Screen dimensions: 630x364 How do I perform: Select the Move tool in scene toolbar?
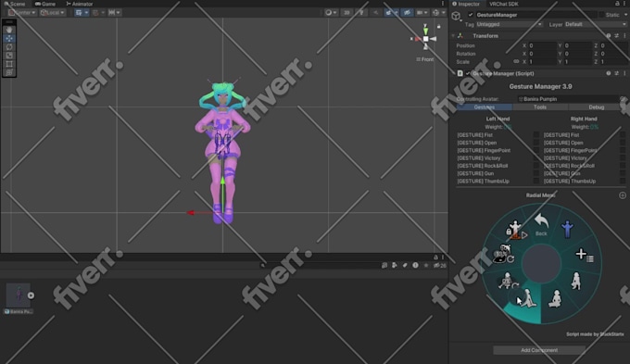pos(9,38)
